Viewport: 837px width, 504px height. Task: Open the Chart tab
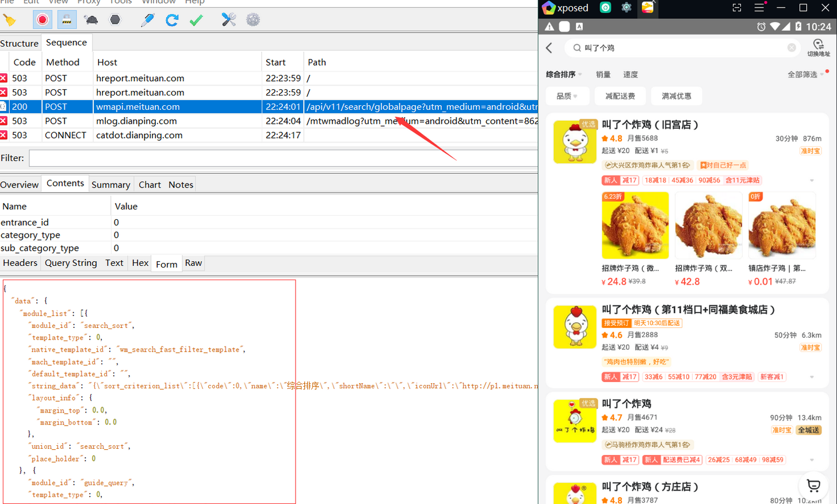pos(150,185)
